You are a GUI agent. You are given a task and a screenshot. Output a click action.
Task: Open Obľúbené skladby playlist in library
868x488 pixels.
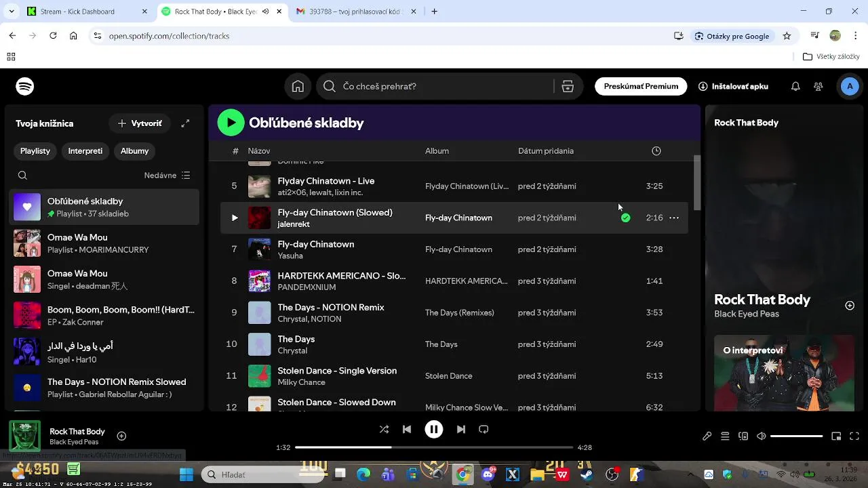pos(105,207)
